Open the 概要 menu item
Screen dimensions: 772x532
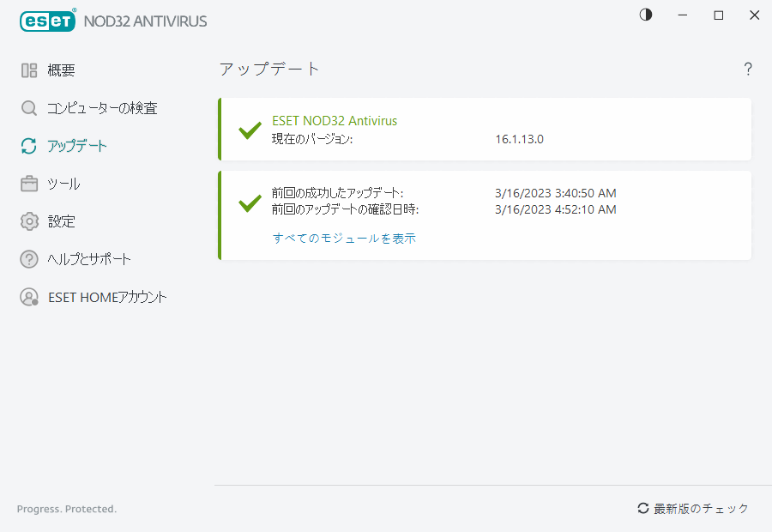coord(62,70)
